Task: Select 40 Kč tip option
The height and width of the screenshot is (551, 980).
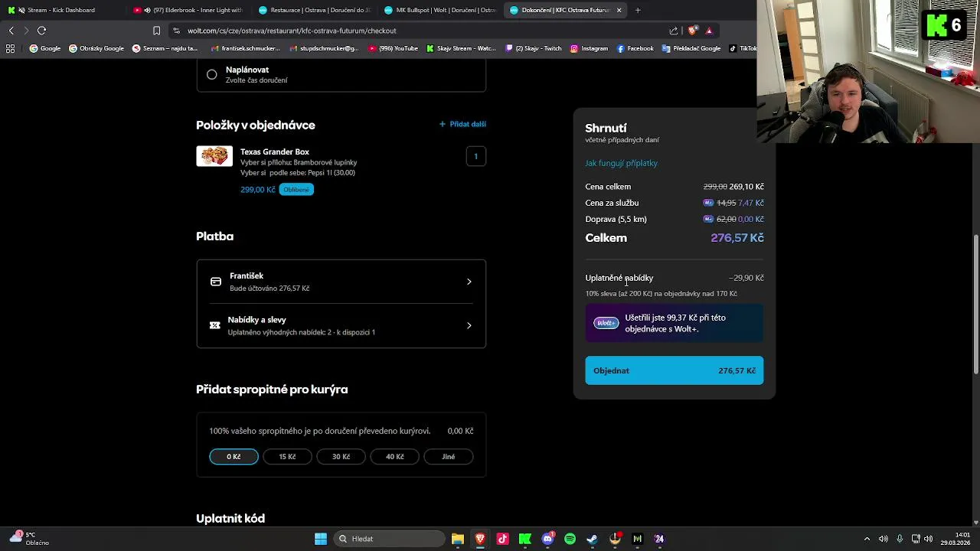Action: 394,457
